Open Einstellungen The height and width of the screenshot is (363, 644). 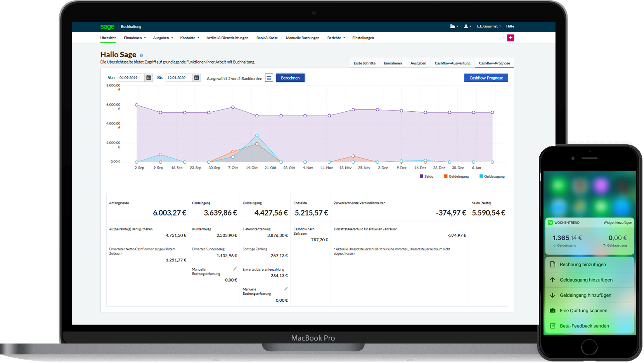tap(363, 38)
